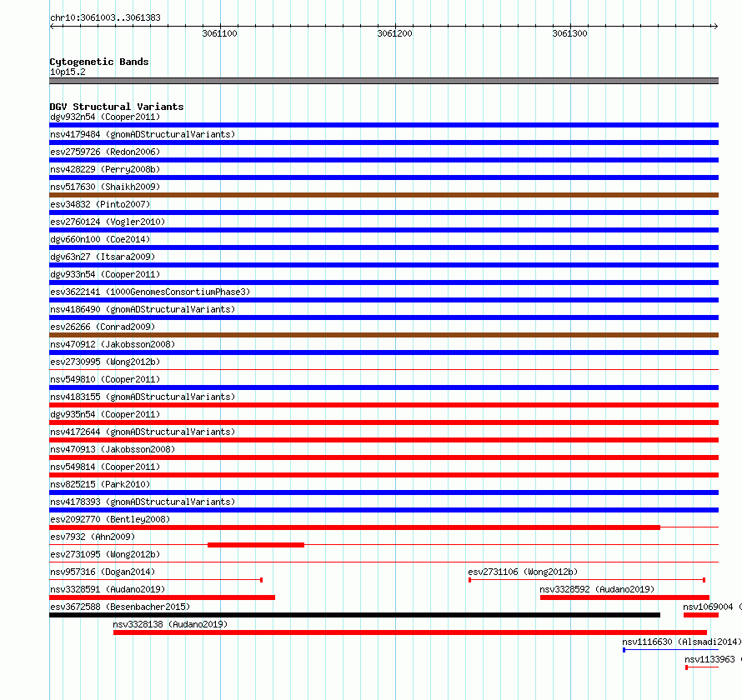Click the esv34832 (Pinto2007) label
742x700 pixels.
pyautogui.click(x=100, y=204)
